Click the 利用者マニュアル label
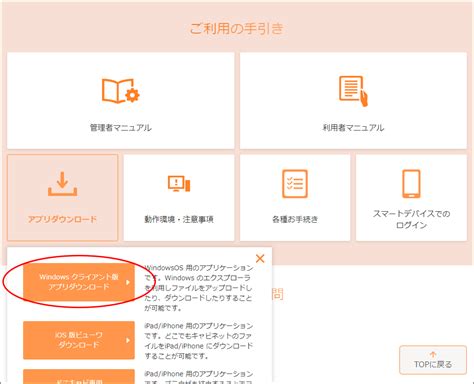Image resolution: width=474 pixels, height=384 pixels. [x=353, y=128]
